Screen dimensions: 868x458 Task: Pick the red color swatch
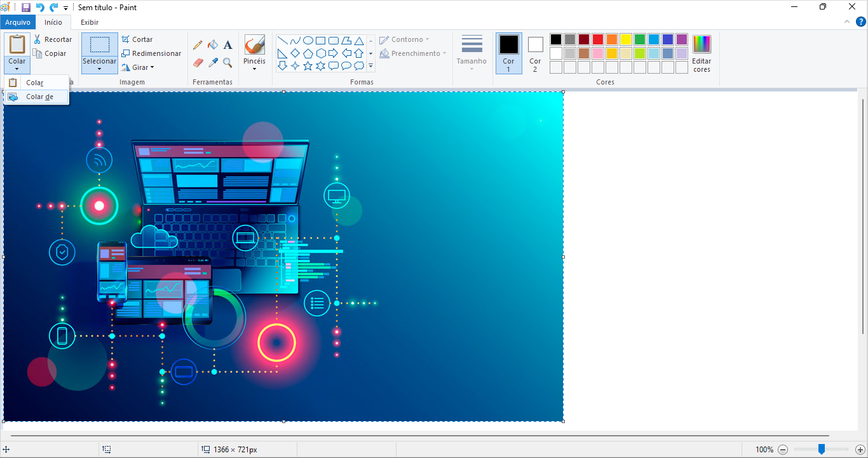tap(598, 39)
